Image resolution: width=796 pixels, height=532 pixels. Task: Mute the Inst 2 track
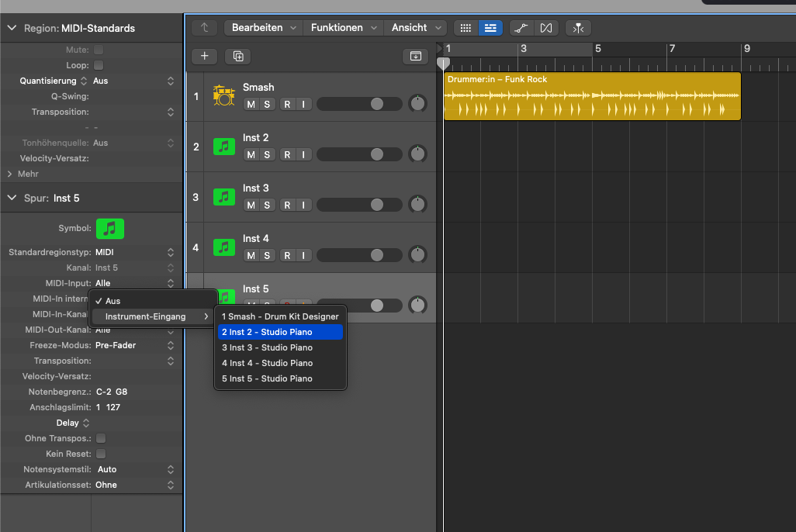251,154
